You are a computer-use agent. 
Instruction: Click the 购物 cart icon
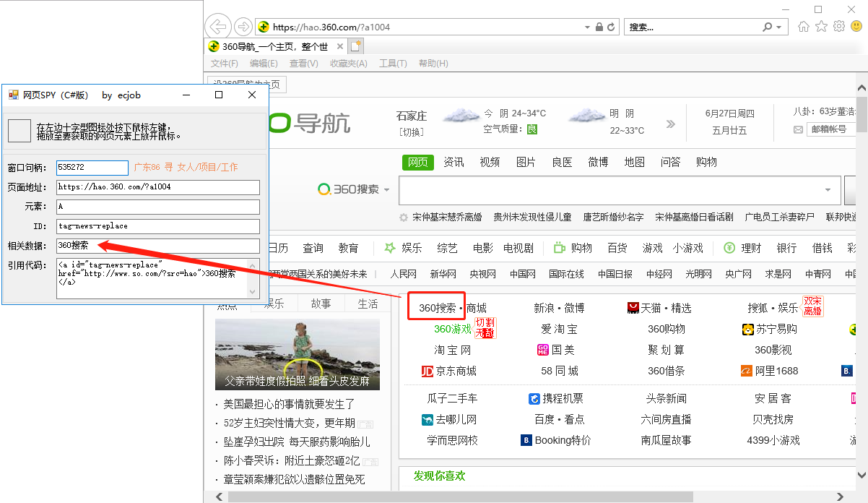[560, 248]
